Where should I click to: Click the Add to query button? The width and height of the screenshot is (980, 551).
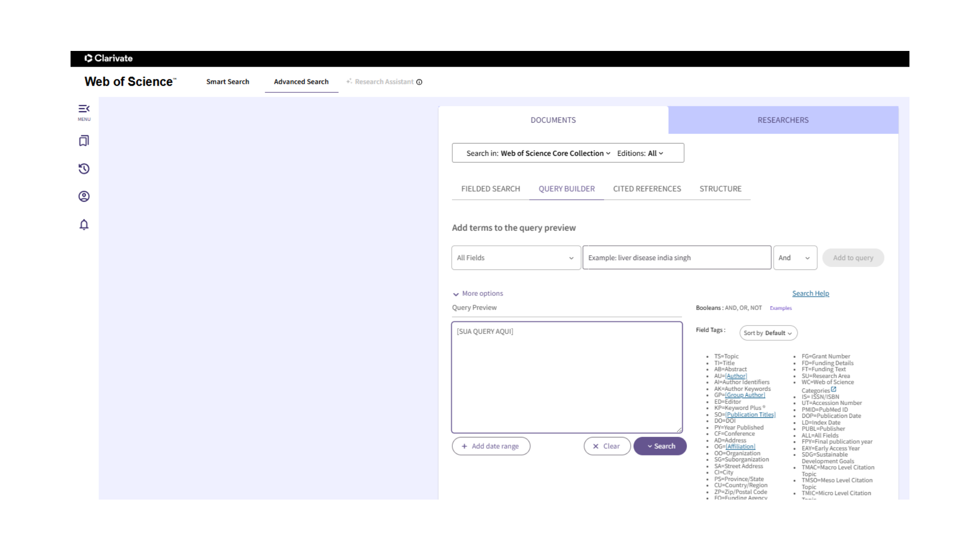tap(853, 258)
